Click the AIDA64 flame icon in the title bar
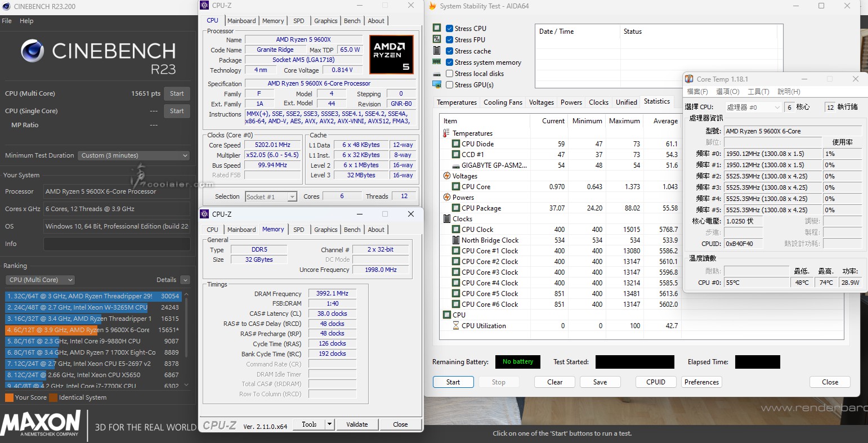This screenshot has height=443, width=868. (x=432, y=6)
